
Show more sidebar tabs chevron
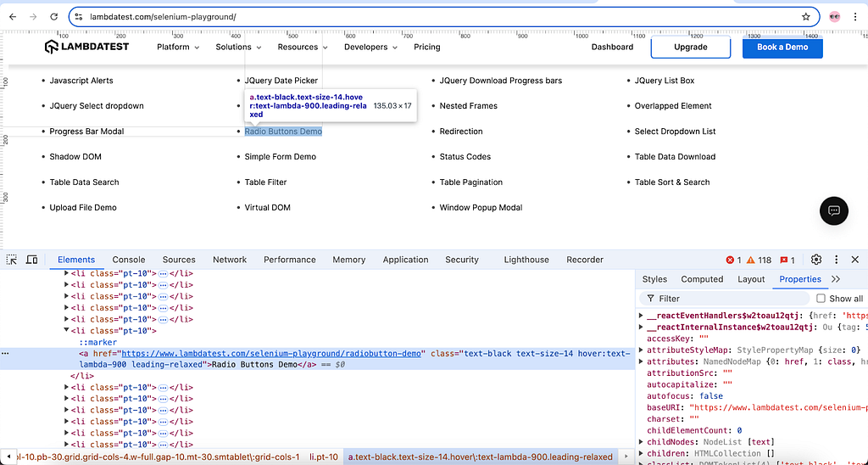pyautogui.click(x=836, y=279)
